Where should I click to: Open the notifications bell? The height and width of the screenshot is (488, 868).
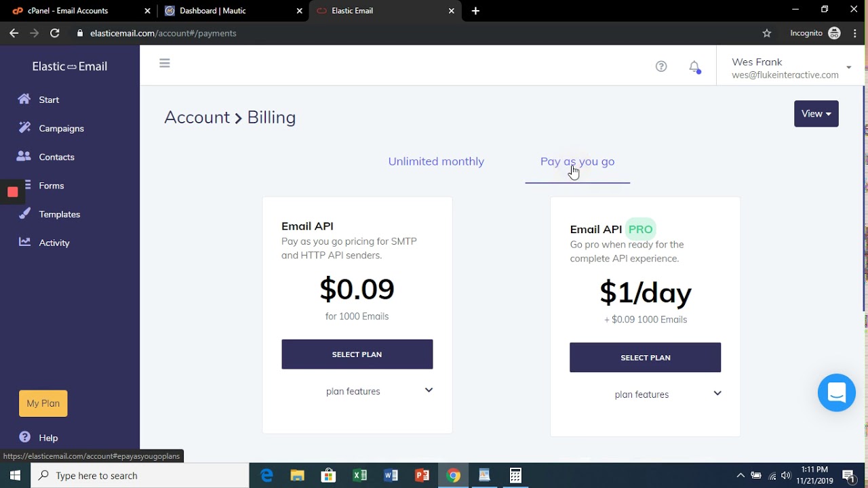click(x=694, y=66)
